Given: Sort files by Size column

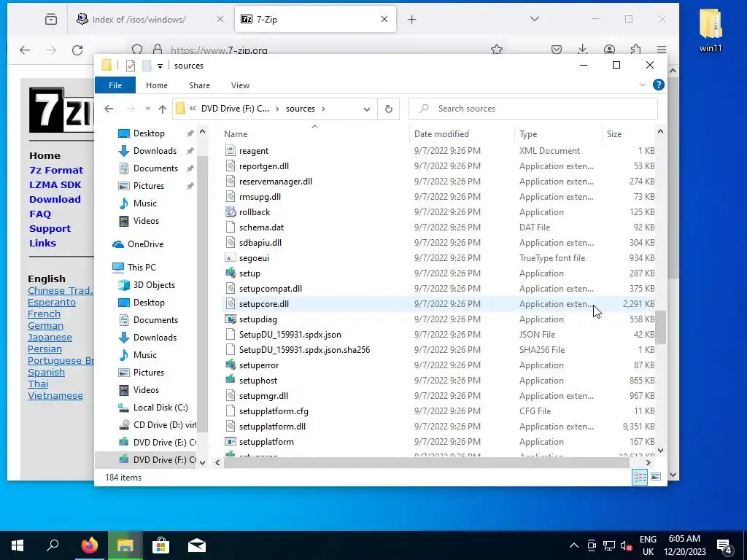Looking at the screenshot, I should click(x=614, y=134).
